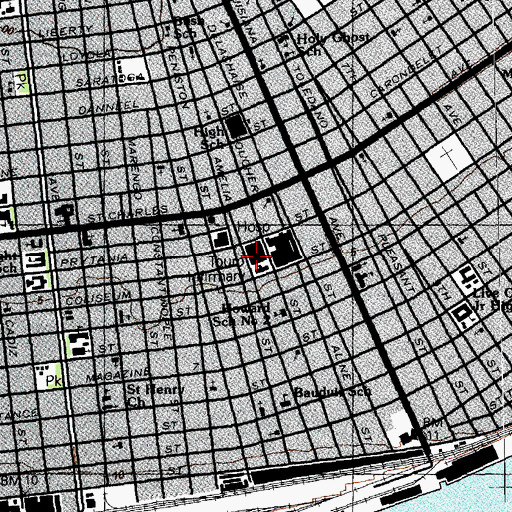Click the "BM 10" benchmark label
The image size is (512, 512).
click(x=19, y=480)
